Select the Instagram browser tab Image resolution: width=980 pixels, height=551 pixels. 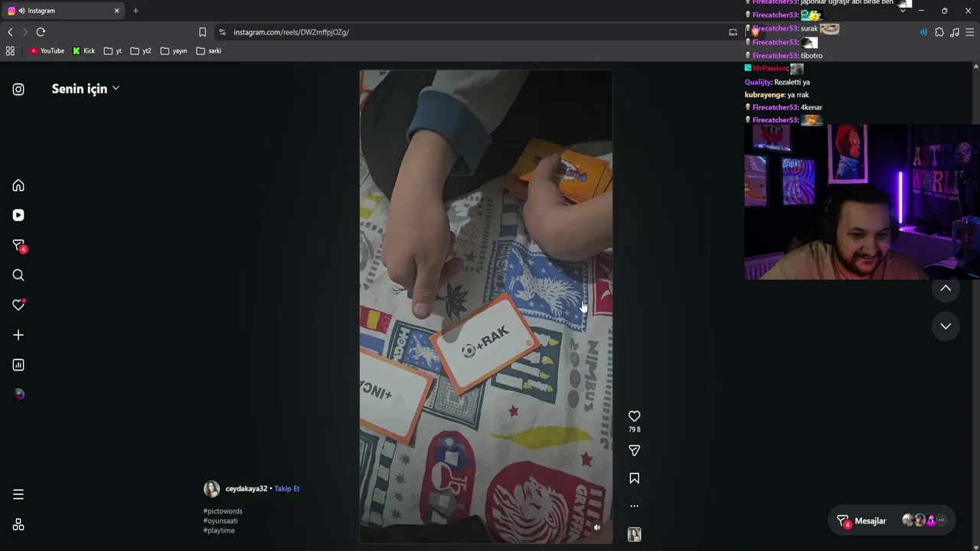pos(64,11)
